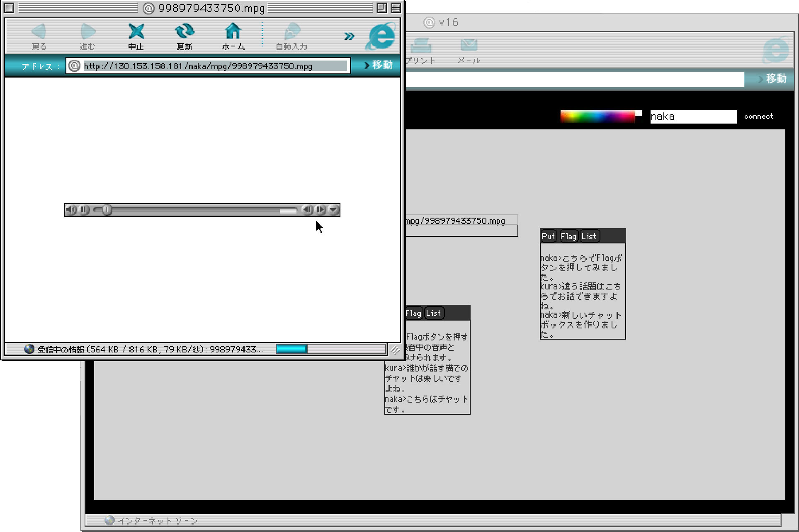Expand the toolbar overflow chevron

[349, 36]
